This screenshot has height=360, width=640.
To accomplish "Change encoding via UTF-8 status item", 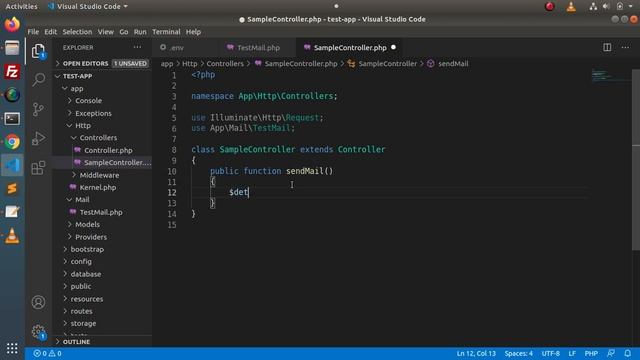I will pos(551,353).
